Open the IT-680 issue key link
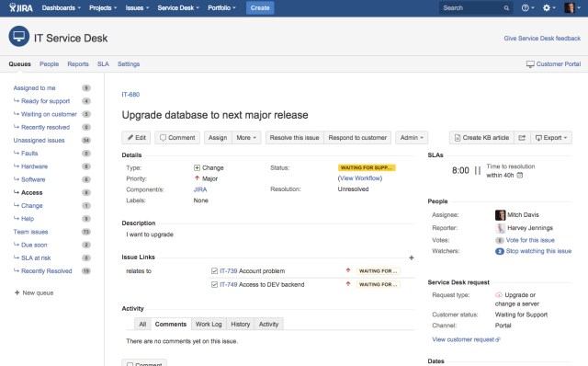This screenshot has height=366, width=588. (130, 95)
